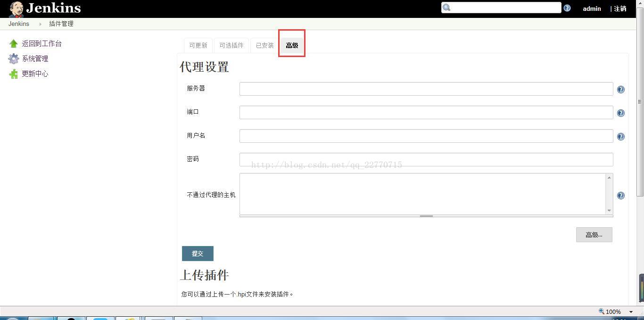Switch to the 可更新 tab
Screen dimensions: 644x320
(198, 45)
